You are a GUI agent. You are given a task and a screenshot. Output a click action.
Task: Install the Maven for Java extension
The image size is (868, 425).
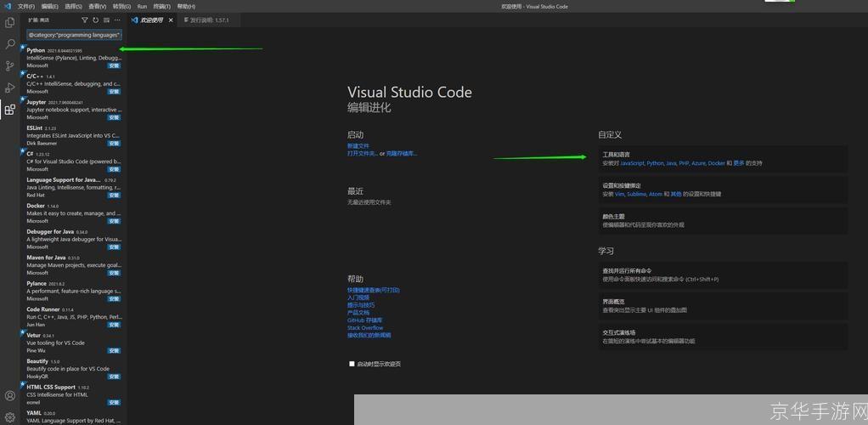114,273
